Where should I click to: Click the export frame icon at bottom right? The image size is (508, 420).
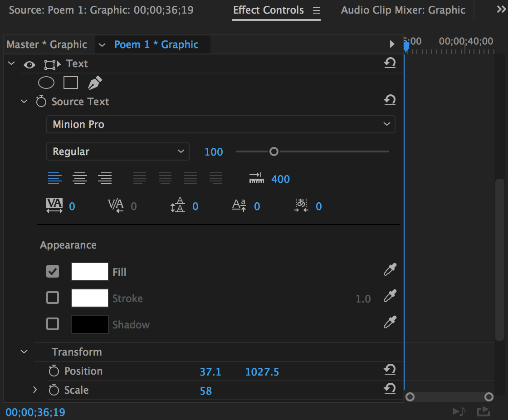[x=484, y=411]
